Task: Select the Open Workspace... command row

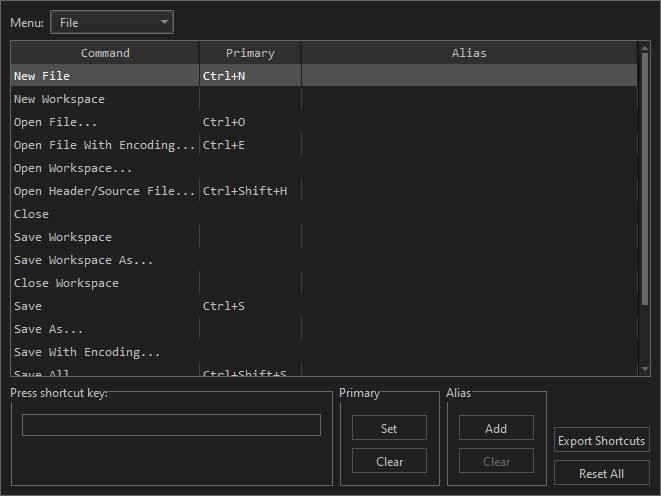Action: pos(324,168)
